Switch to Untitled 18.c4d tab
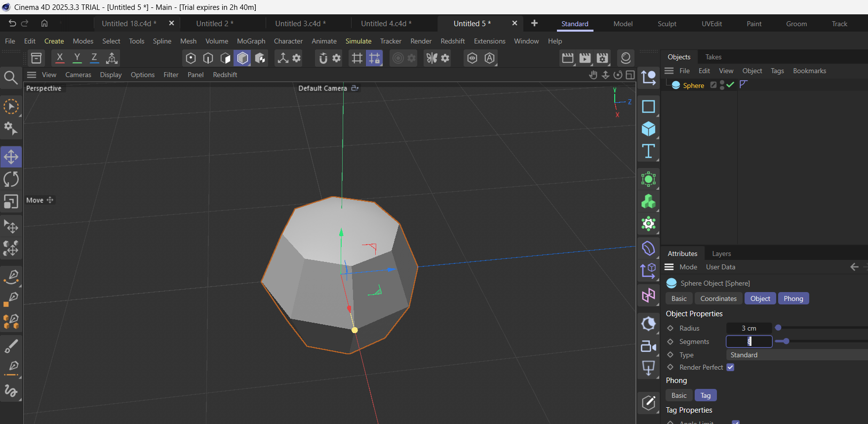 tap(129, 23)
